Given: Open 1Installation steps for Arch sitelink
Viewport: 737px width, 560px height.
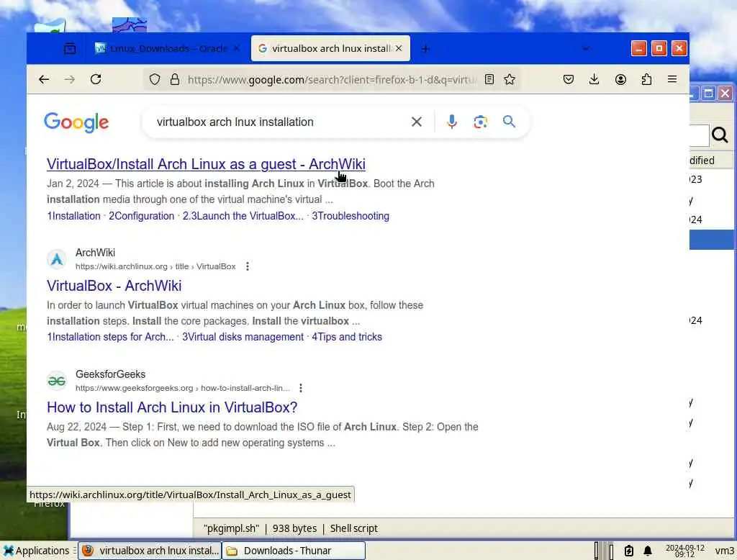Looking at the screenshot, I should pos(110,337).
